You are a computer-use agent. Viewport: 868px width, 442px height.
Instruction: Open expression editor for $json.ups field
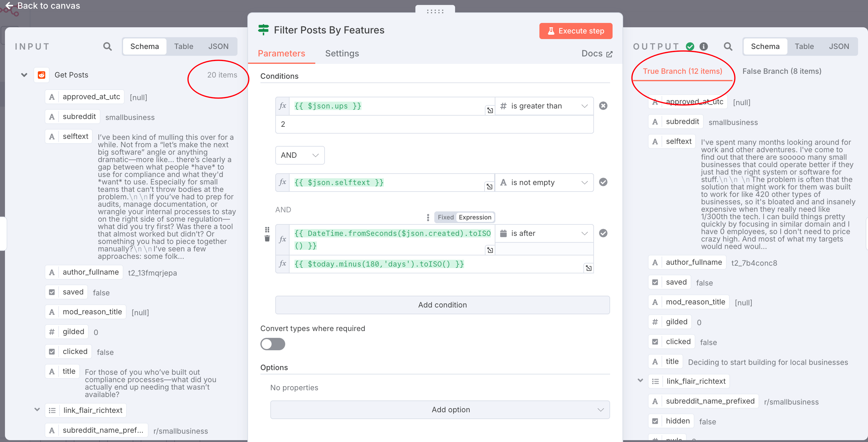[490, 110]
